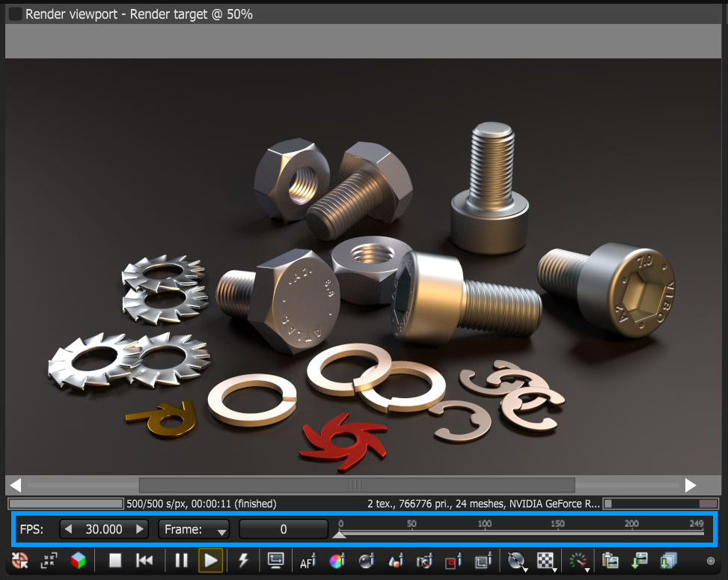The width and height of the screenshot is (728, 580).
Task: Select the render region crop picker
Action: 482,561
